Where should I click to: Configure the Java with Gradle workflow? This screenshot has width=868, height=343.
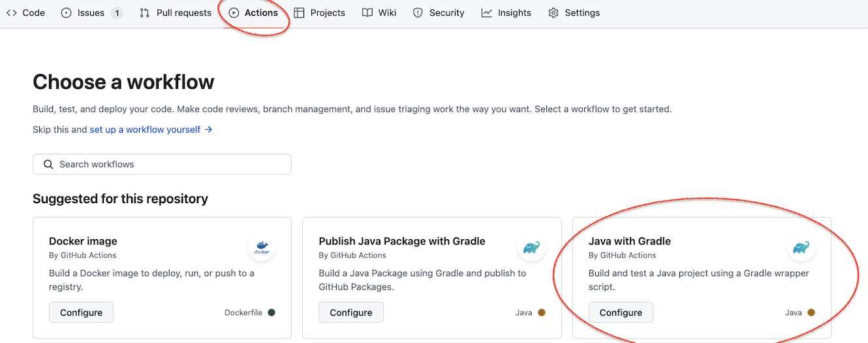621,312
